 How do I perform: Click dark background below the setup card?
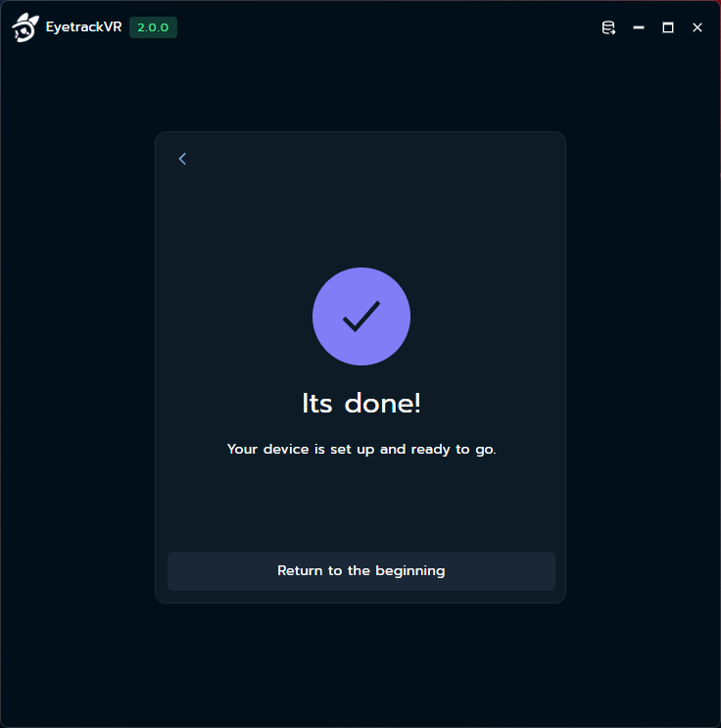360,664
